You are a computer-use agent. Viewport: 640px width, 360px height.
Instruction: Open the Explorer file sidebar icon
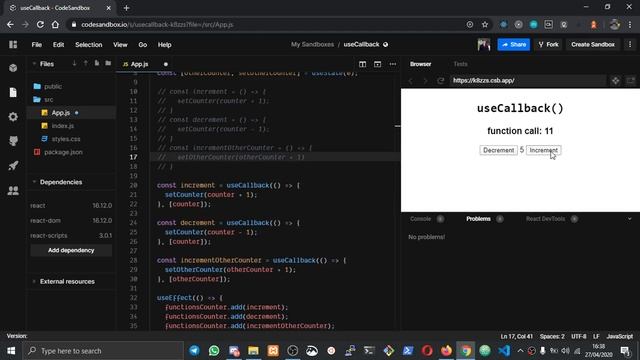tap(13, 93)
